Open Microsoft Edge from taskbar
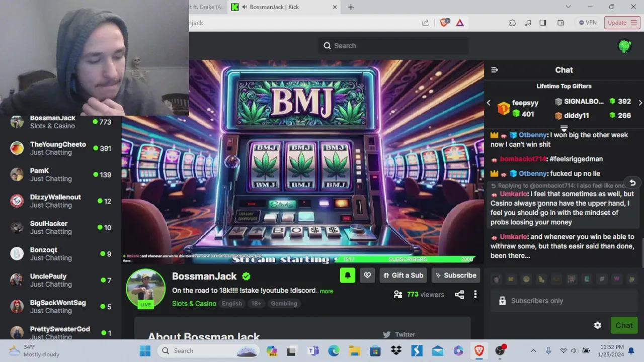This screenshot has width=644, height=362. pyautogui.click(x=334, y=350)
